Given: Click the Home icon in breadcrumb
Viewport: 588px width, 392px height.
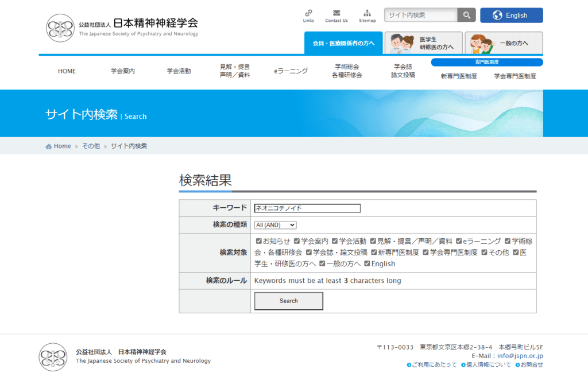Looking at the screenshot, I should (x=48, y=146).
